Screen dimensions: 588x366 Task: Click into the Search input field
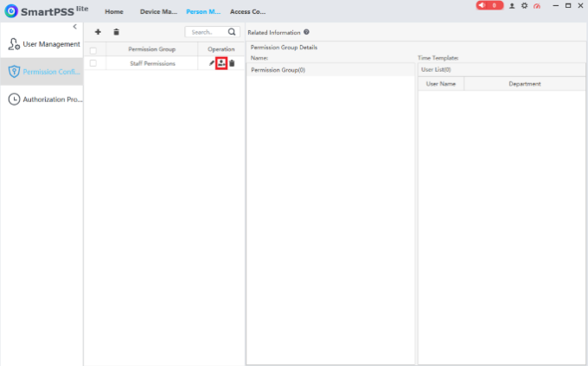pyautogui.click(x=208, y=32)
